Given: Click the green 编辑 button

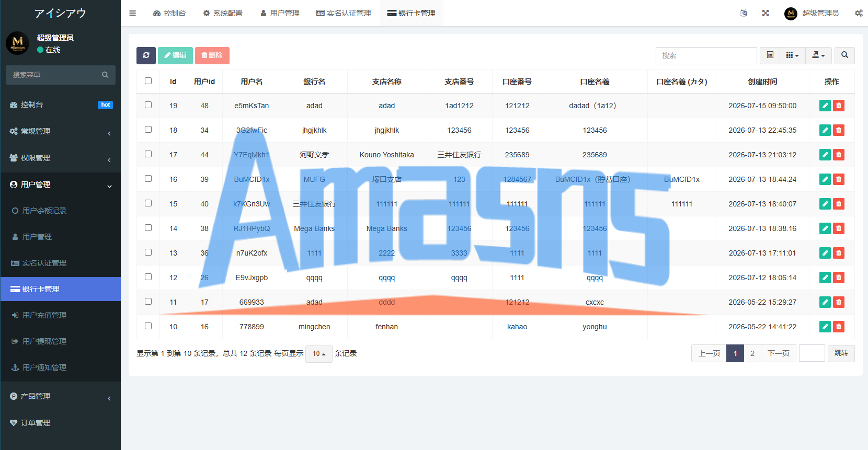Looking at the screenshot, I should [x=175, y=55].
